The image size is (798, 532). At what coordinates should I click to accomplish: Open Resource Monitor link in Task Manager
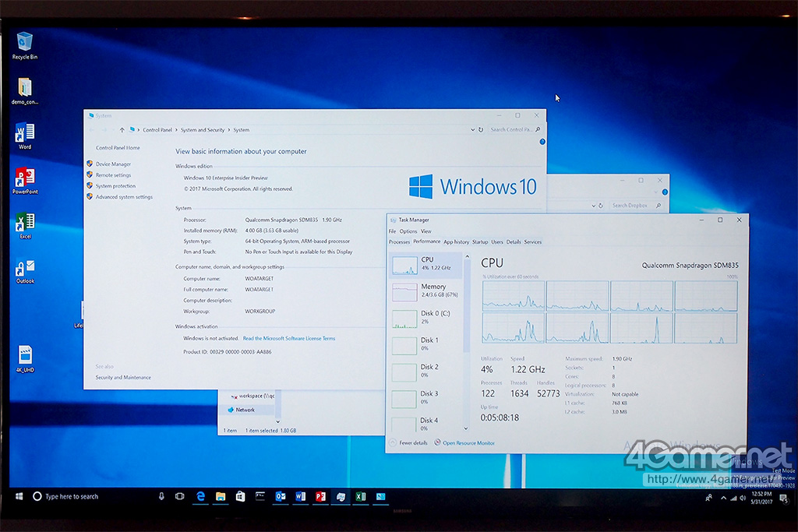[468, 443]
